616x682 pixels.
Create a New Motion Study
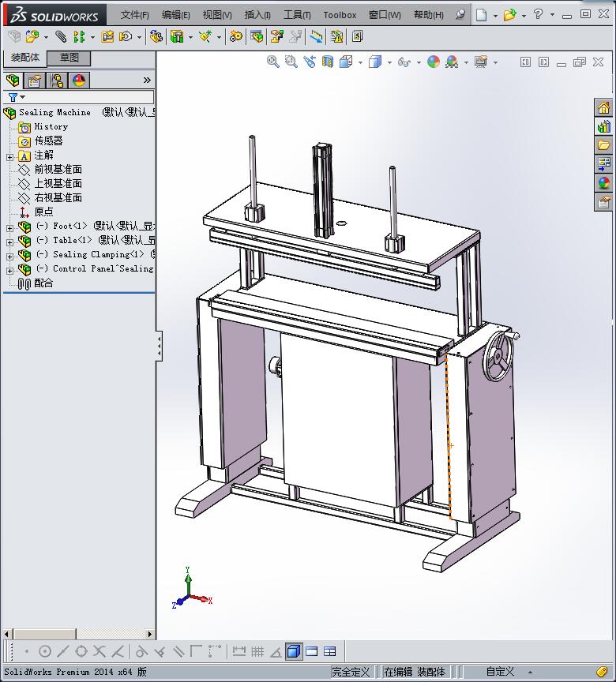pos(236,36)
